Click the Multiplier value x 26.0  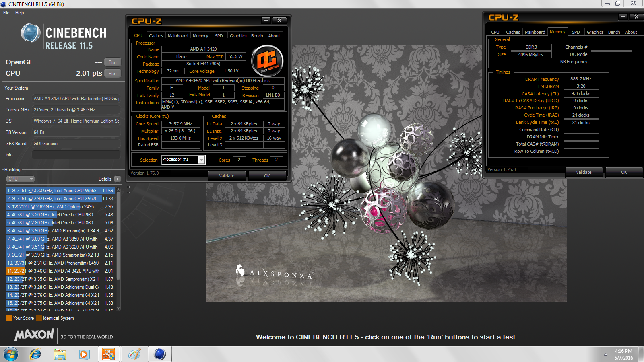[x=180, y=131]
